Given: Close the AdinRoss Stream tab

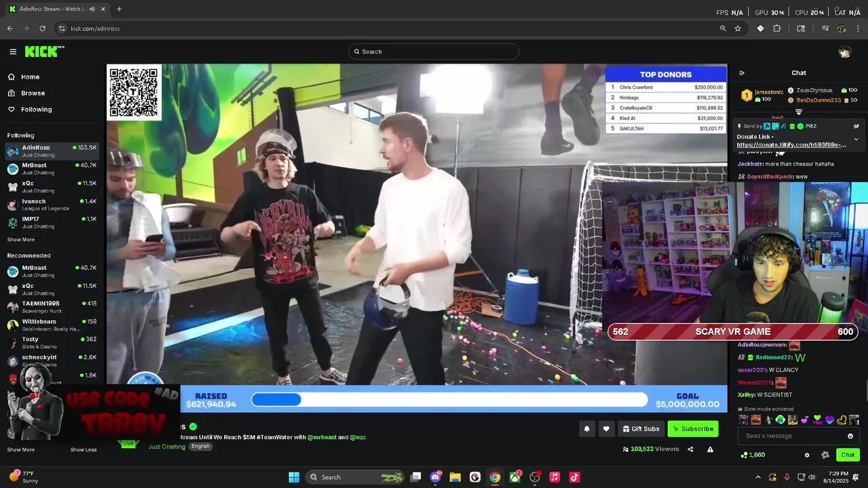Looking at the screenshot, I should pos(102,9).
